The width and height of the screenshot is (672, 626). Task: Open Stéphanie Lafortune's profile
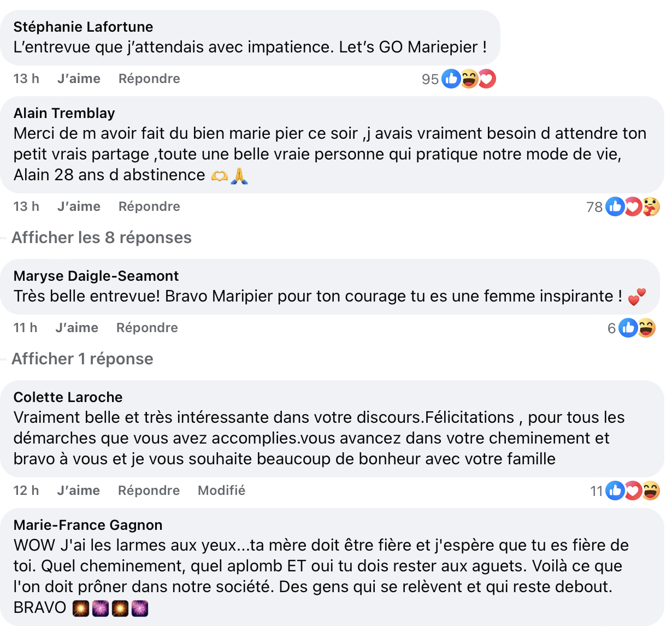pyautogui.click(x=82, y=26)
